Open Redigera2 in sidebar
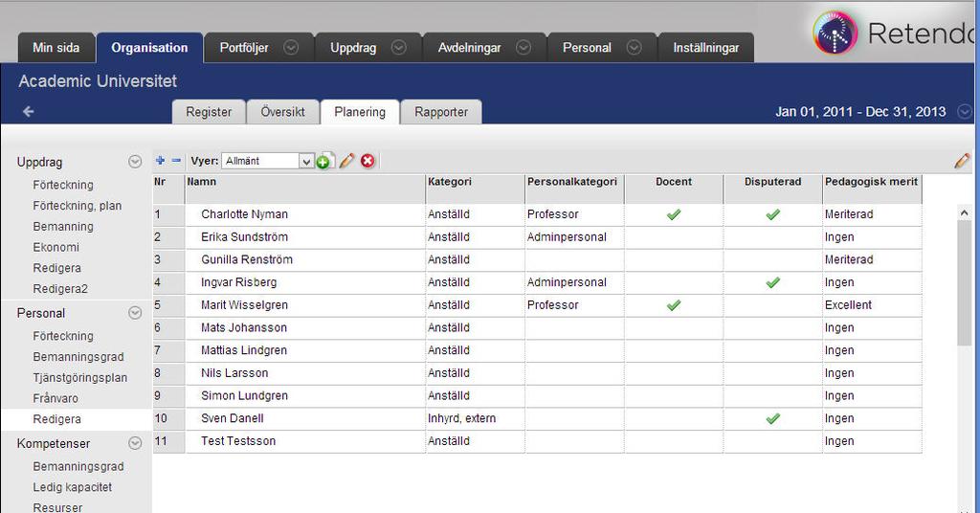Image resolution: width=980 pixels, height=513 pixels. pos(60,289)
